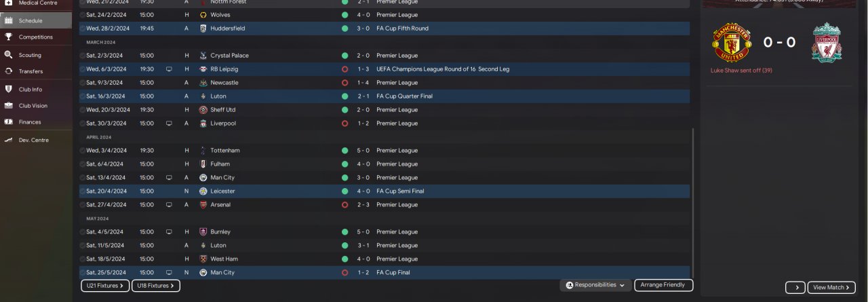Expand the U18 Fixtures button
868x302 pixels.
tap(155, 286)
